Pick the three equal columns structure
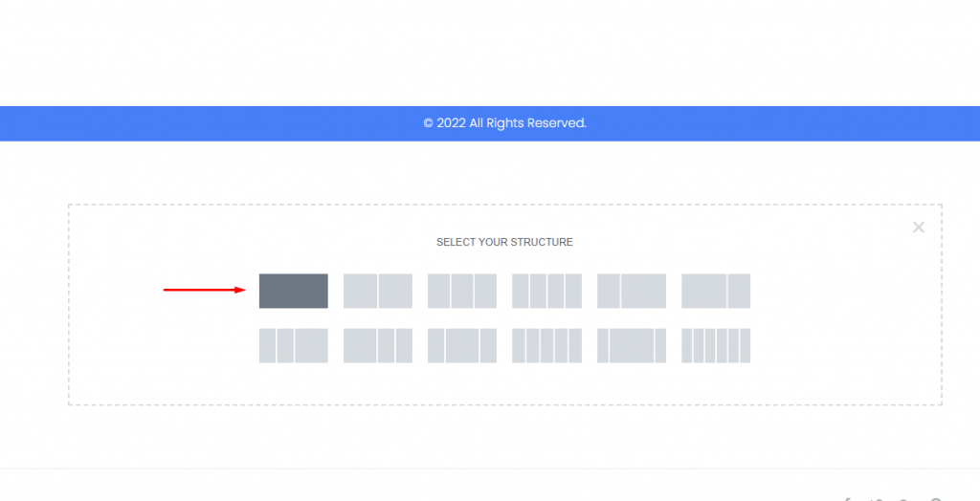Screen dimensions: 980x501 pyautogui.click(x=462, y=291)
